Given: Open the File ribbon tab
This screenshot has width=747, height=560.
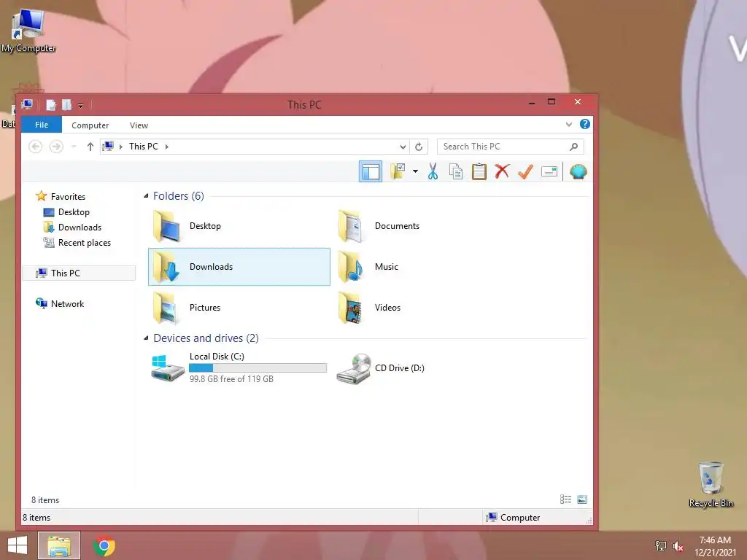Looking at the screenshot, I should coord(42,125).
